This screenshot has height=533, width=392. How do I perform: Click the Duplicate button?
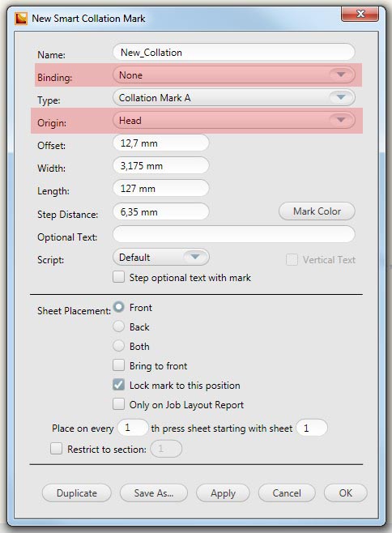[76, 492]
